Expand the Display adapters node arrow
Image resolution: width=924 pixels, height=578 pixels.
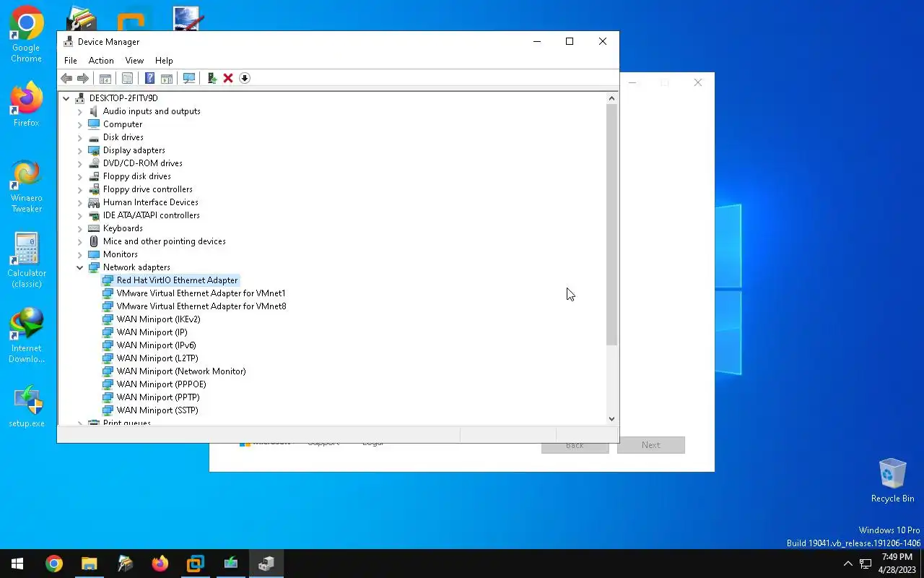point(80,150)
